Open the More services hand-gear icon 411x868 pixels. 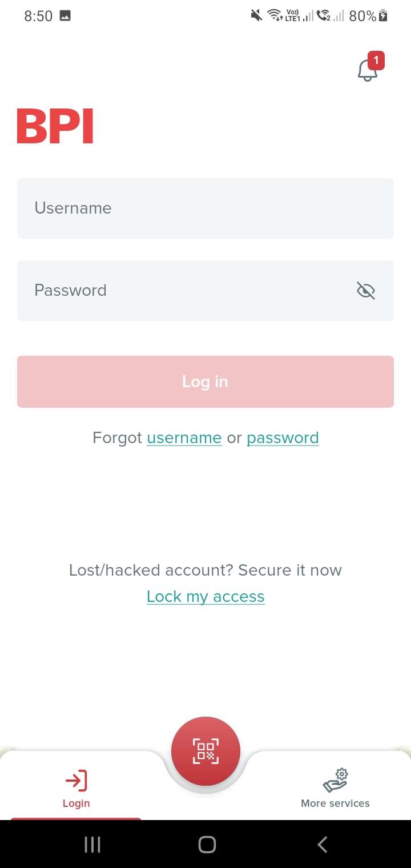[x=336, y=781]
